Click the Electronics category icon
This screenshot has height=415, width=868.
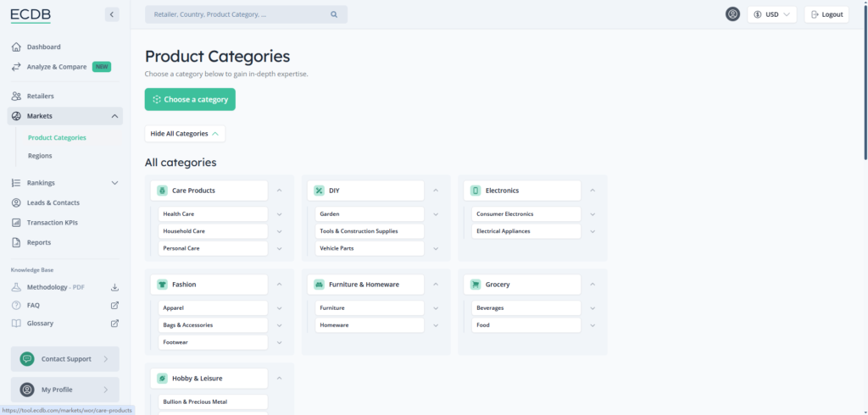[476, 191]
